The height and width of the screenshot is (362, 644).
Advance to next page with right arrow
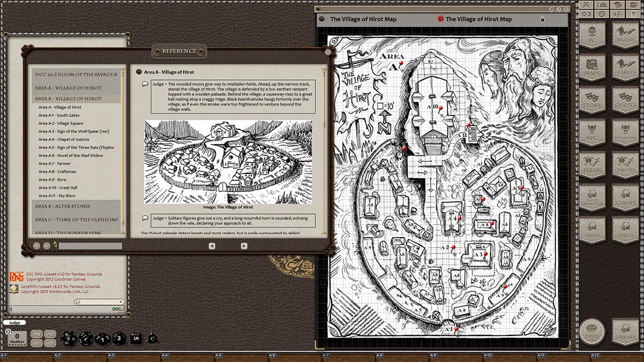pos(245,245)
